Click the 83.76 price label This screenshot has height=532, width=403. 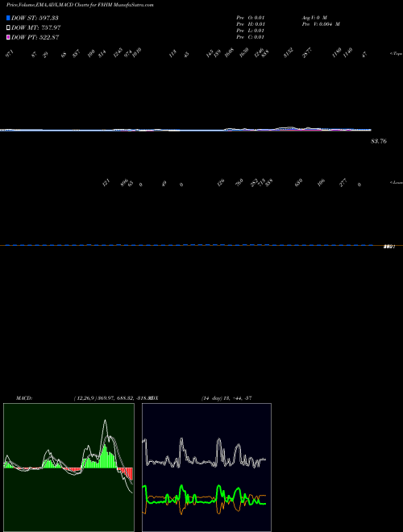pos(379,141)
